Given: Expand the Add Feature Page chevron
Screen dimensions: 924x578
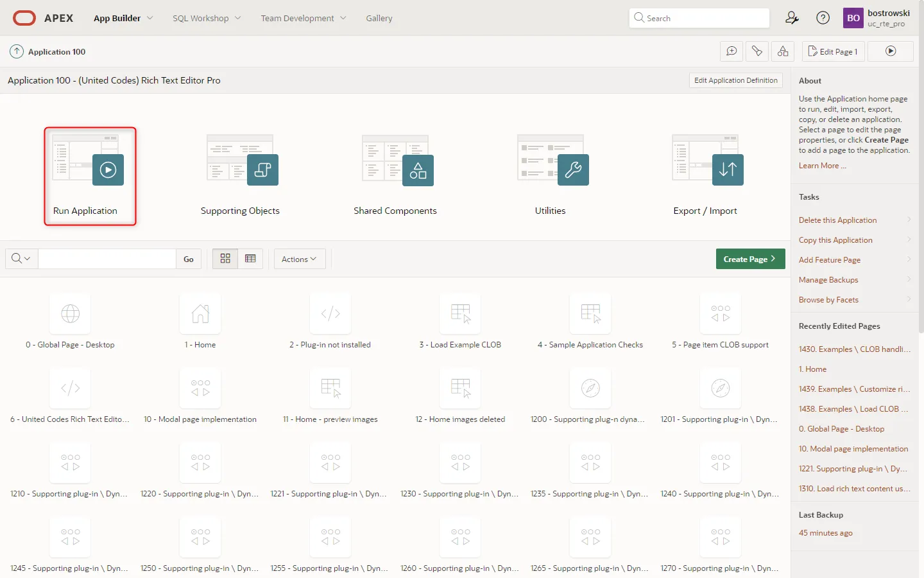Looking at the screenshot, I should click(x=909, y=259).
